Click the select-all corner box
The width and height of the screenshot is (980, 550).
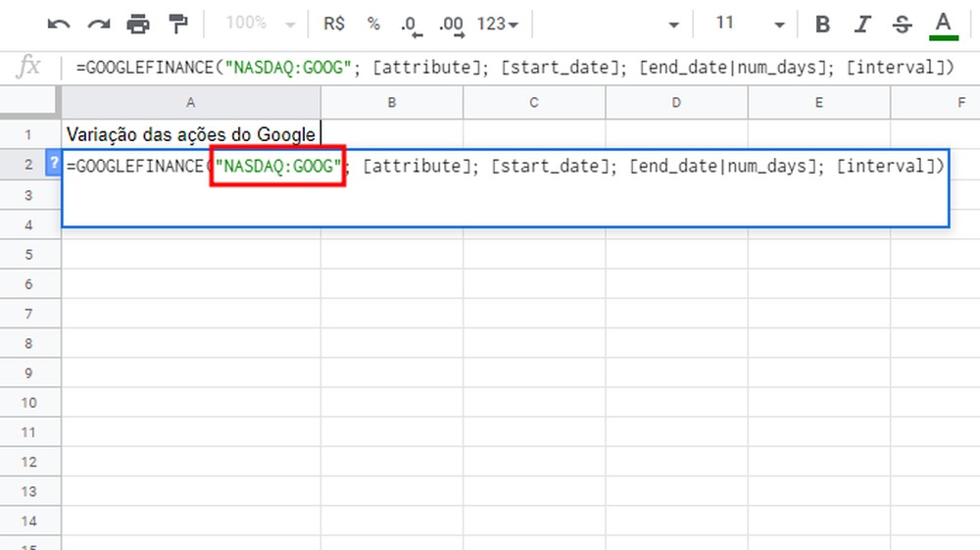[x=29, y=101]
